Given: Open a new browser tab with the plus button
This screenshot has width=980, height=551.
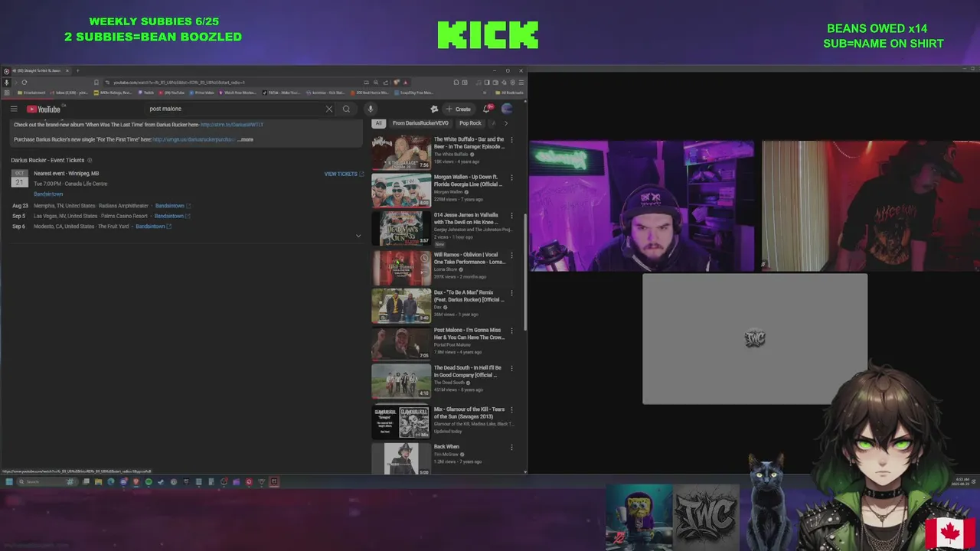Looking at the screenshot, I should point(77,70).
